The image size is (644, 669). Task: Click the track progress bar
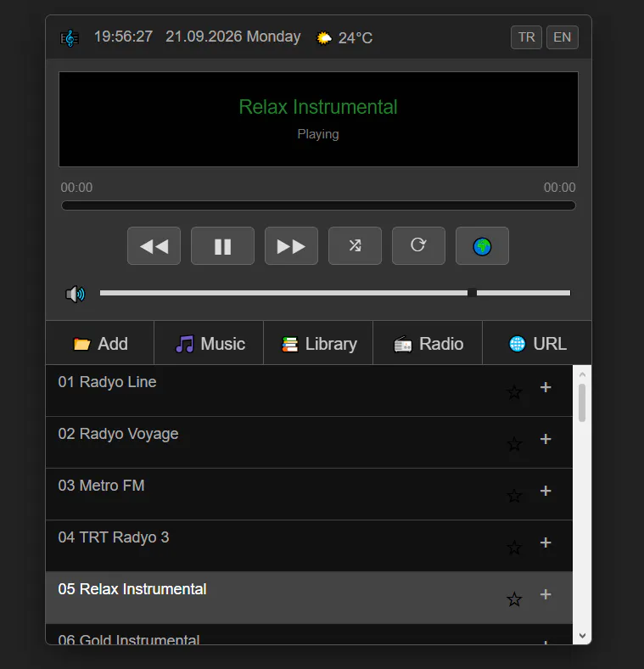point(318,205)
